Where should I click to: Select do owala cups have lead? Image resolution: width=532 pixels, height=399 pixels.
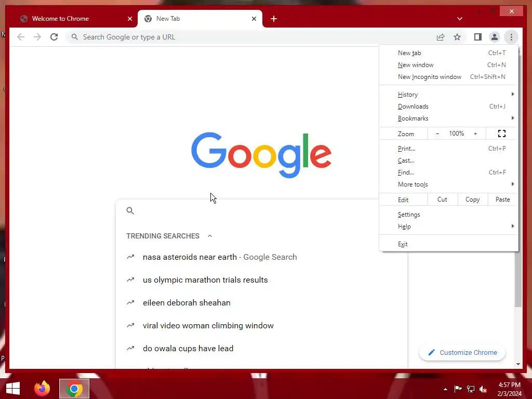click(188, 349)
